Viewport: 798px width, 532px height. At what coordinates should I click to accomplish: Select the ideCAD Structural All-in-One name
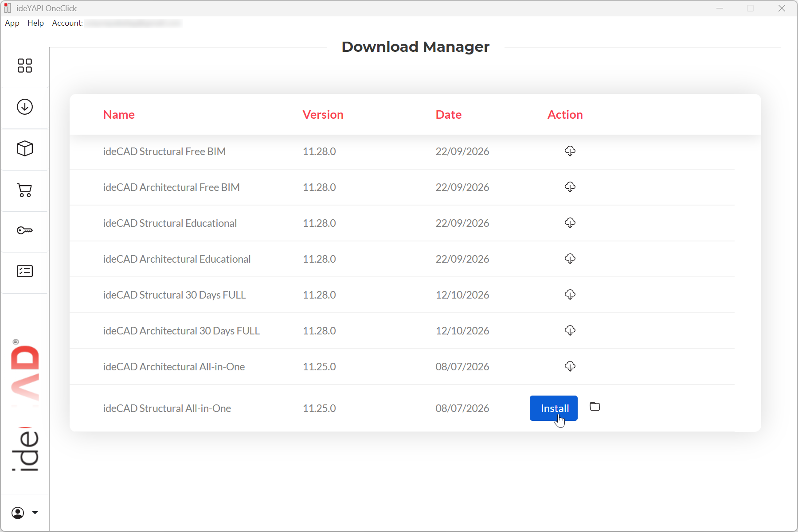pos(167,408)
